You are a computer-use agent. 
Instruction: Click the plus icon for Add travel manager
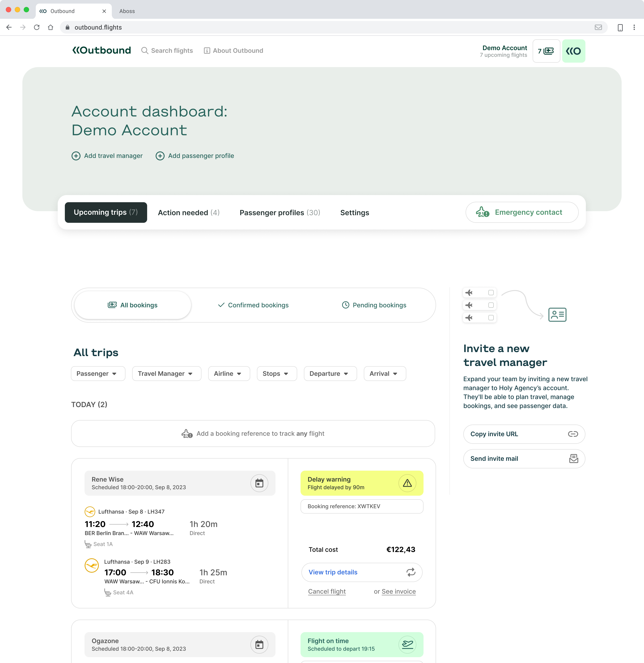click(76, 156)
